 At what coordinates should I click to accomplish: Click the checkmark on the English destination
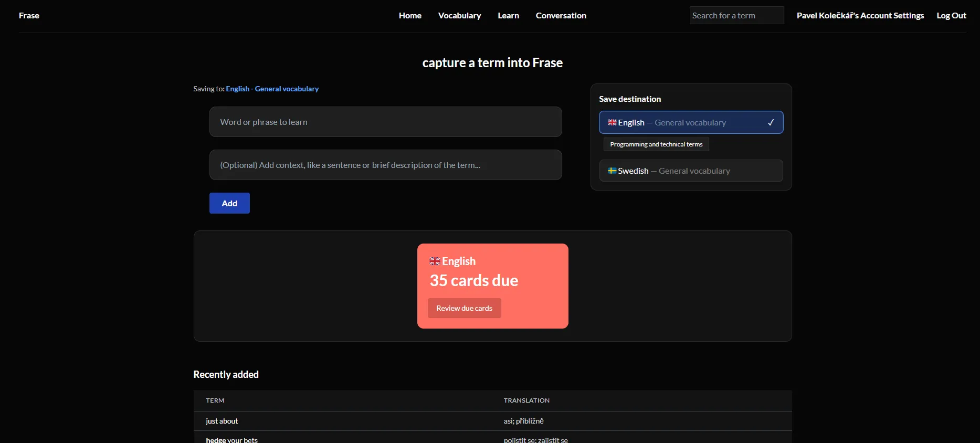[771, 122]
